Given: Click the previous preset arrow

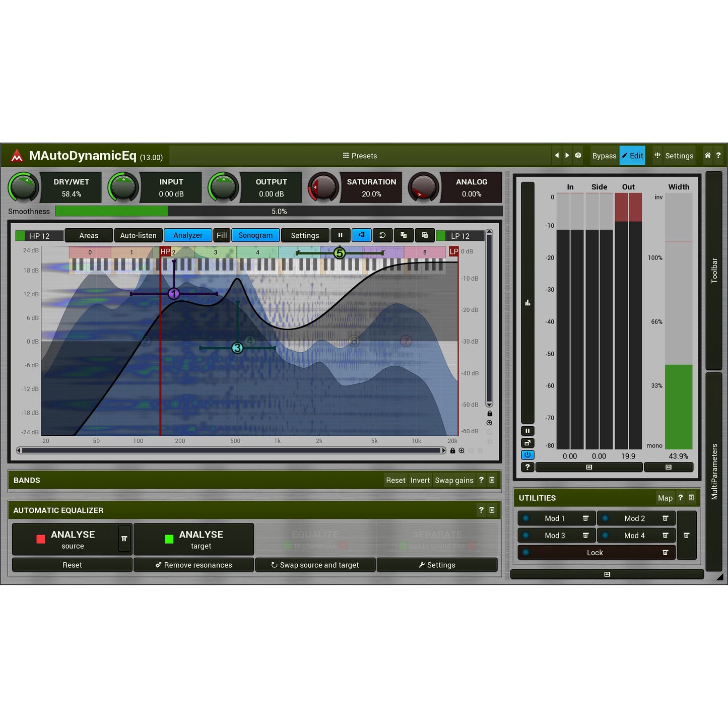Looking at the screenshot, I should pyautogui.click(x=557, y=156).
